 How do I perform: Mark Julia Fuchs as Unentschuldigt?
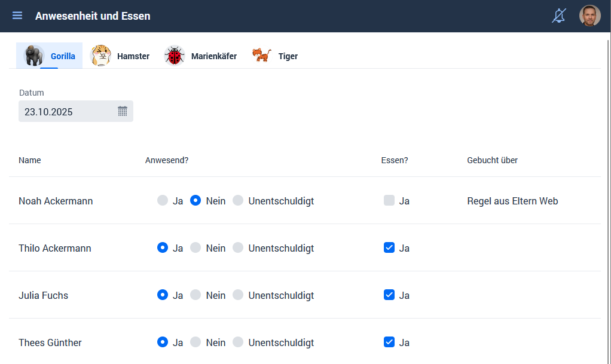click(238, 295)
